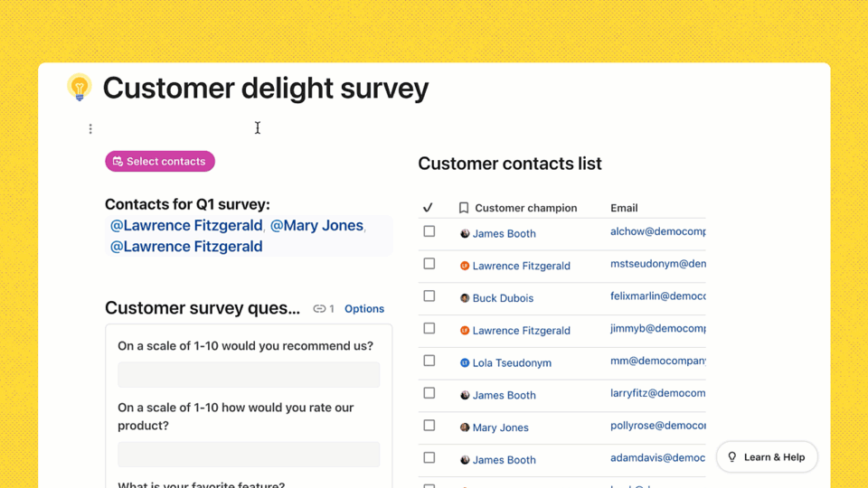
Task: Click the Customer delight survey title
Action: coord(266,89)
